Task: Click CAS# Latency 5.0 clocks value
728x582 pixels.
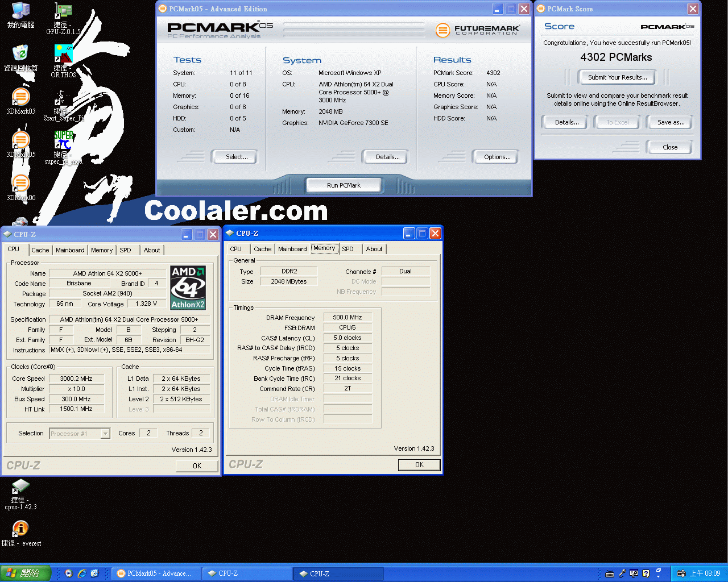Action: coord(348,338)
